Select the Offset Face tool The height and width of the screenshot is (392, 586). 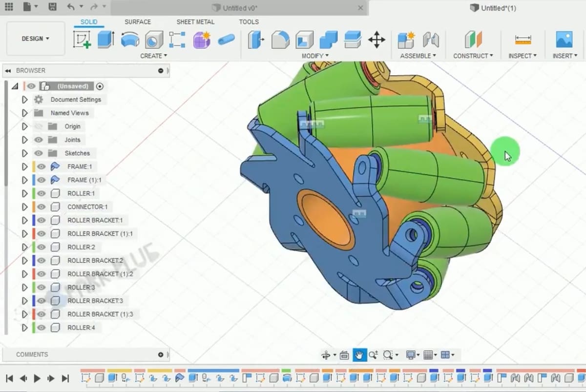coord(353,40)
